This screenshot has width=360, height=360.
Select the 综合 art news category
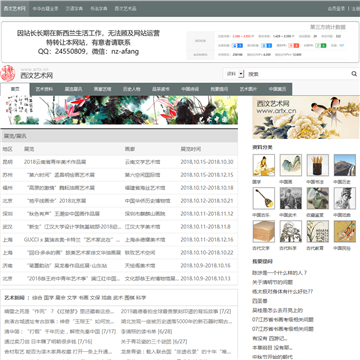click(37, 298)
